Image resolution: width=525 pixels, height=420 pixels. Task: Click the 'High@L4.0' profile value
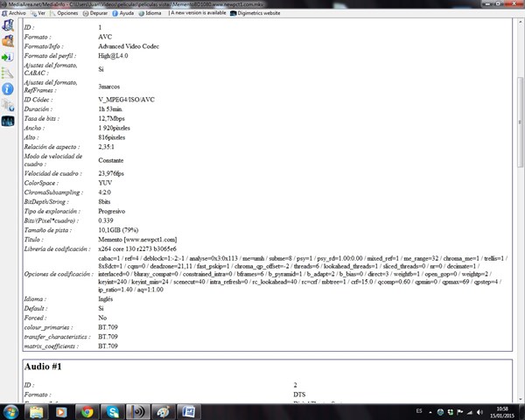point(113,56)
